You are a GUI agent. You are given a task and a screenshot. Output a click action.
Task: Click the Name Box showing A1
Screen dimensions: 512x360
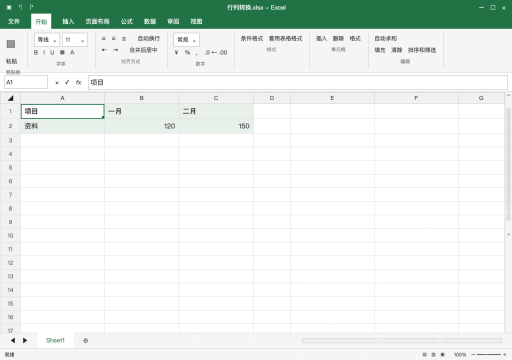click(x=26, y=82)
